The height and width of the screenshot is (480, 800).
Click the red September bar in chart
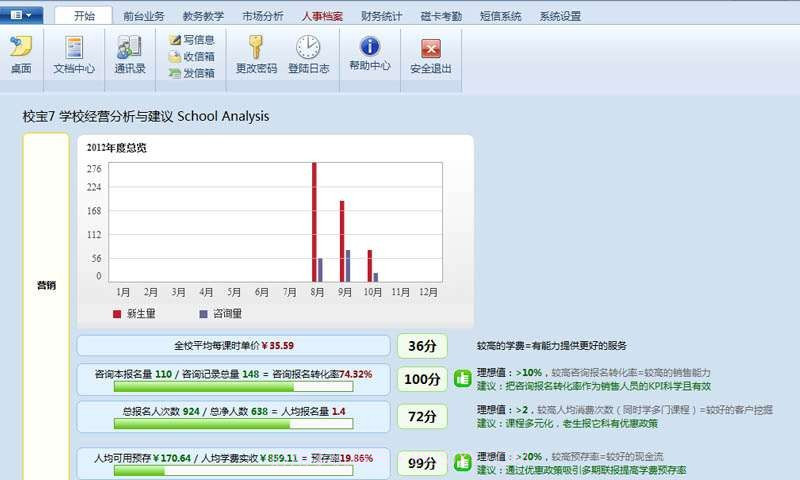pos(342,241)
